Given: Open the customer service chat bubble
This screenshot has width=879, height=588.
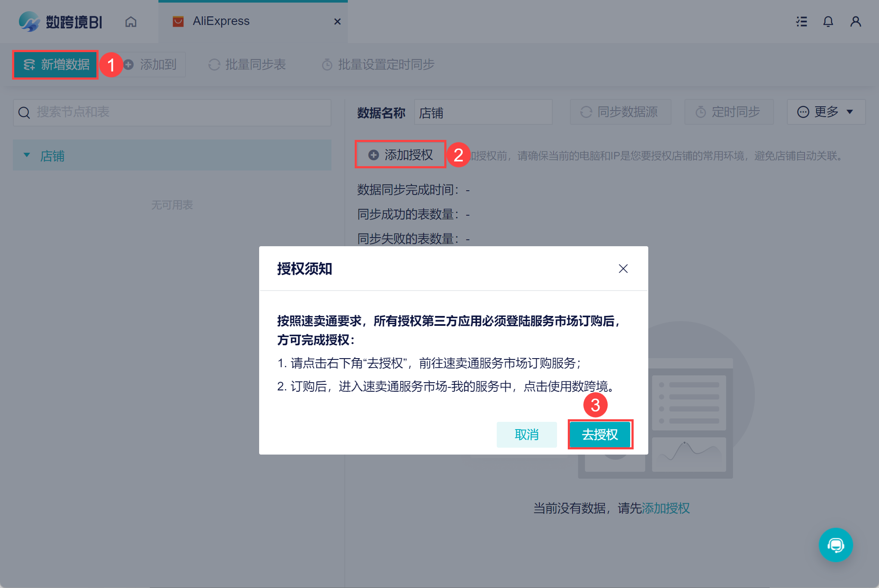Looking at the screenshot, I should click(x=836, y=545).
